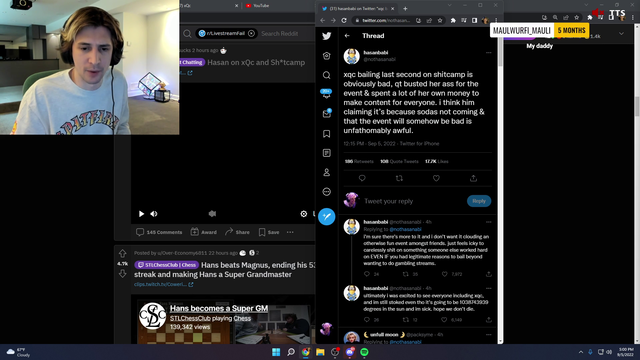Open more options on main tweet
The width and height of the screenshot is (640, 360).
pyautogui.click(x=489, y=53)
